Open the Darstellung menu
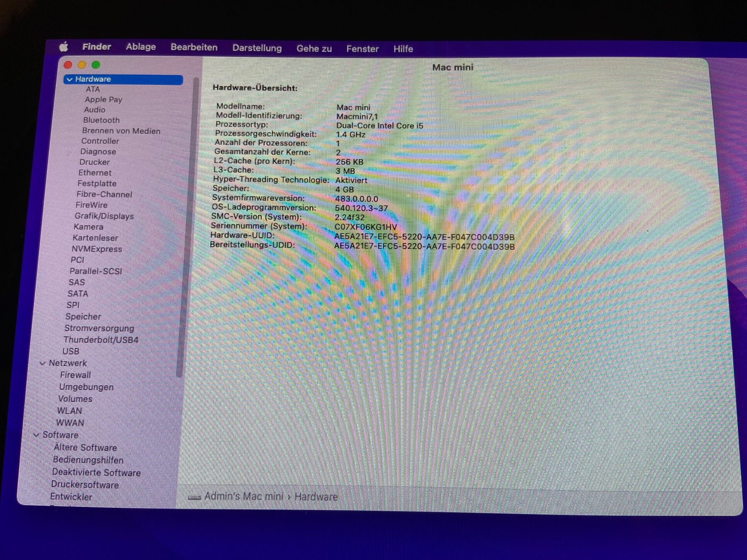The height and width of the screenshot is (560, 747). [x=257, y=48]
